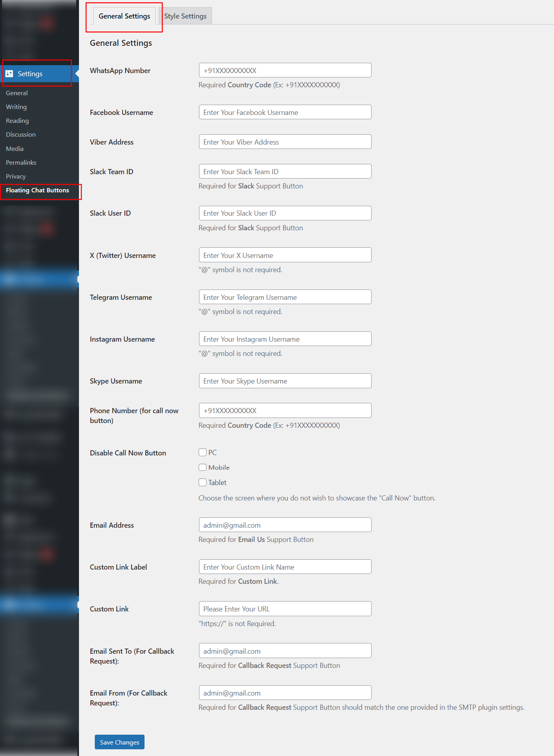
Task: Focus the WhatsApp Number field
Action: pos(285,70)
